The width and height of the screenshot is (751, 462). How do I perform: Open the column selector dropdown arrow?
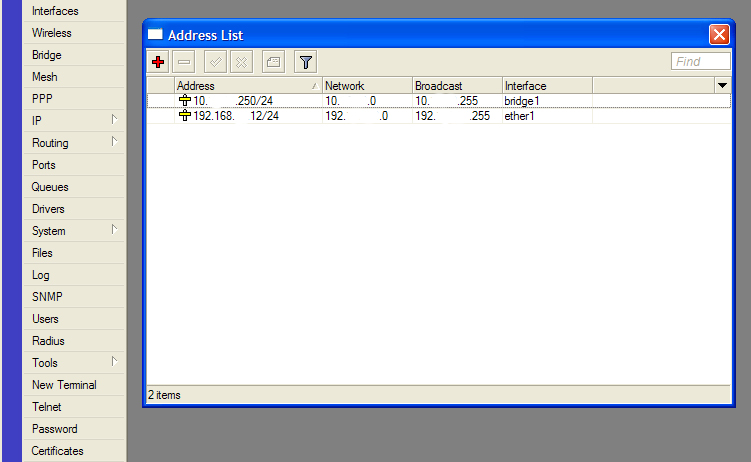722,86
